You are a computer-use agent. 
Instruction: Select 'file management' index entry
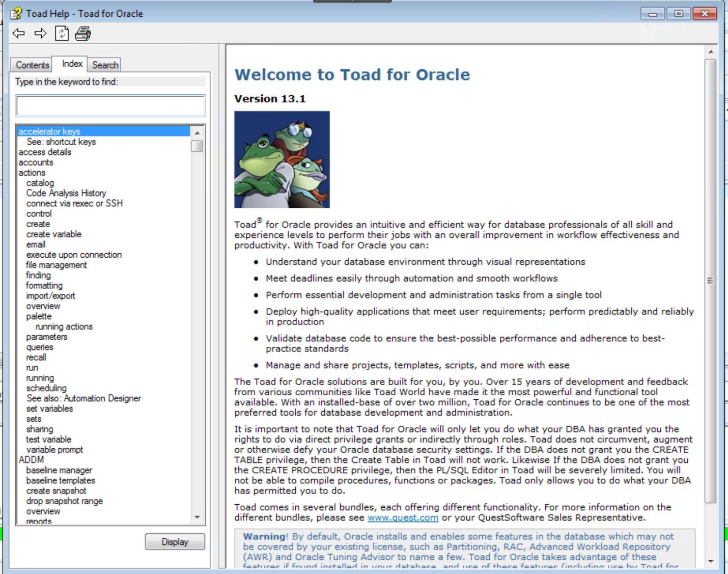pos(57,265)
